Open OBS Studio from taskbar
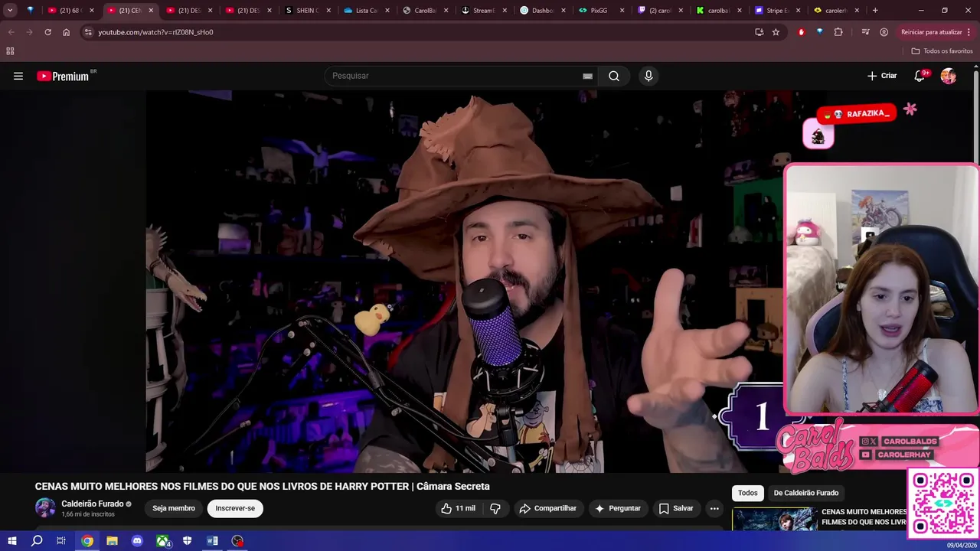This screenshot has width=980, height=551. coord(237,541)
